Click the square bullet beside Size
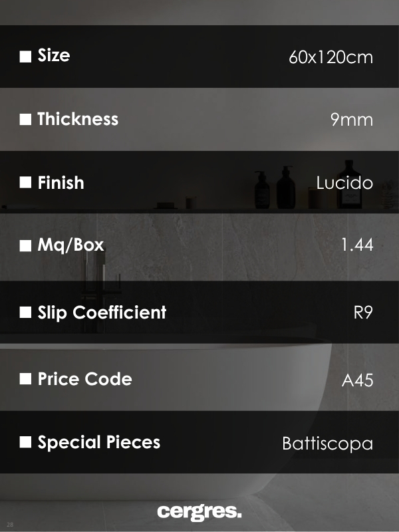 [x=25, y=57]
